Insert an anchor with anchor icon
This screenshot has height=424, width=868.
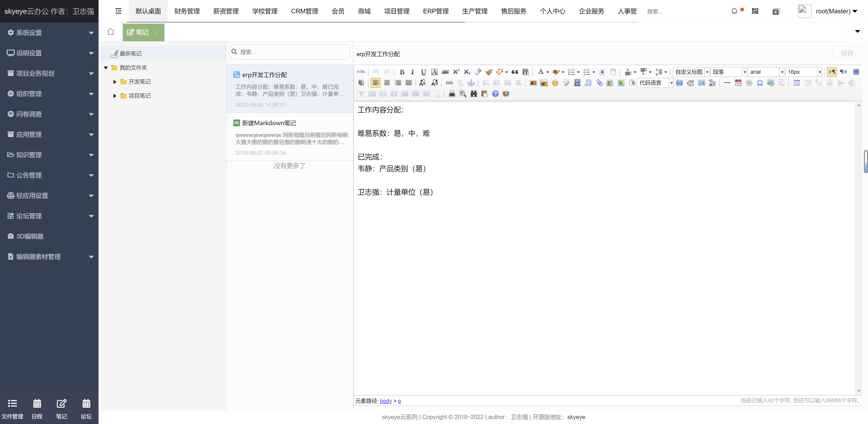[471, 83]
